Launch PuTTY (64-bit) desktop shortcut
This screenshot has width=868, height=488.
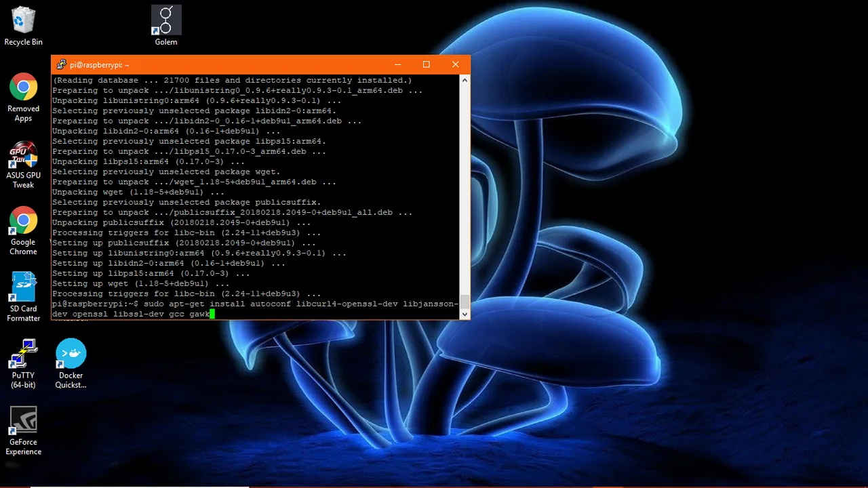[23, 364]
